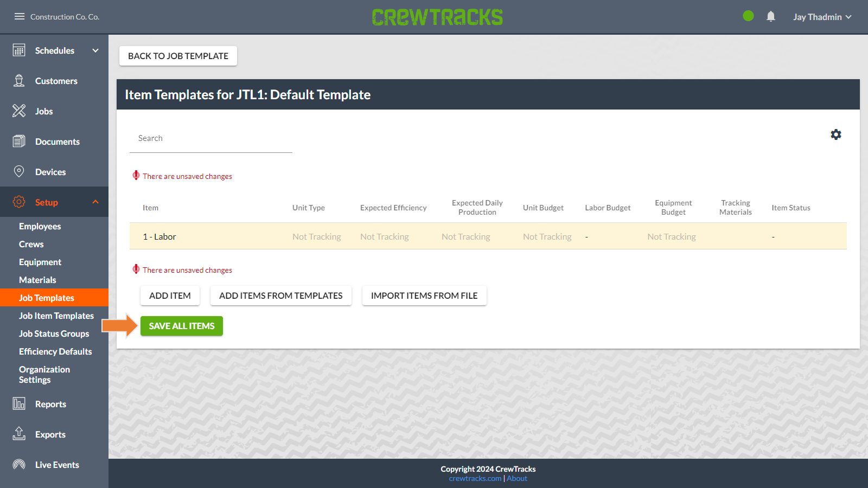Click Not Tracking under Expected Efficiency
This screenshot has height=488, width=868.
(x=385, y=236)
